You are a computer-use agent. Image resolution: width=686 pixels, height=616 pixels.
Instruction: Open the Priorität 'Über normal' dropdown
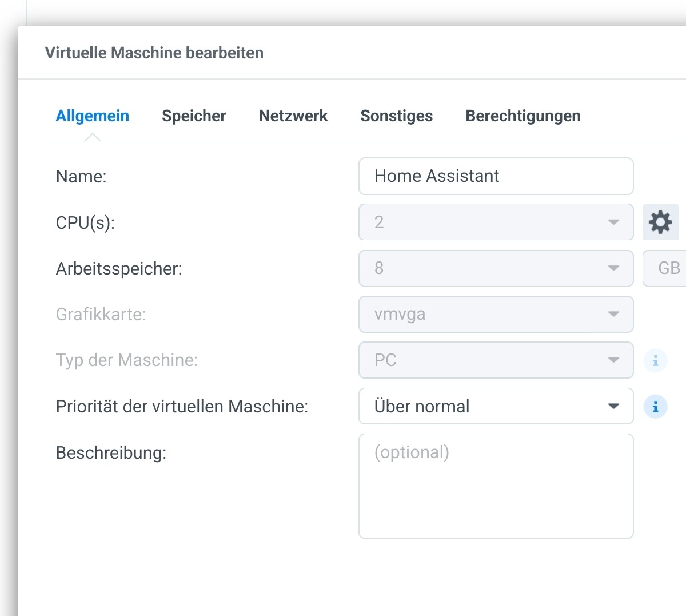(x=495, y=406)
